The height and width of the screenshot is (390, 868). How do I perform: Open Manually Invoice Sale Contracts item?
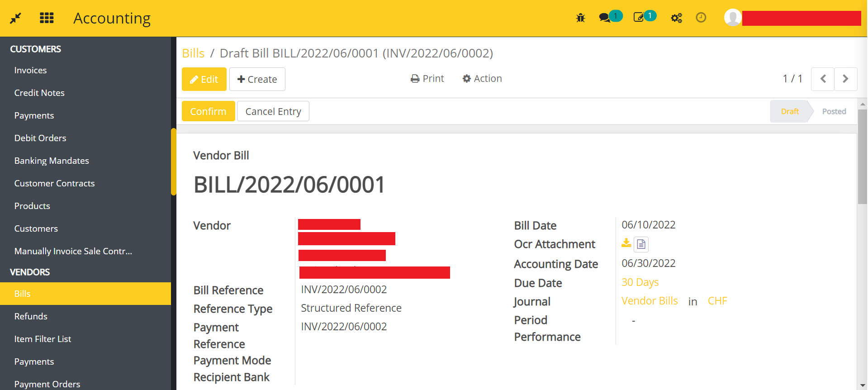click(x=73, y=251)
